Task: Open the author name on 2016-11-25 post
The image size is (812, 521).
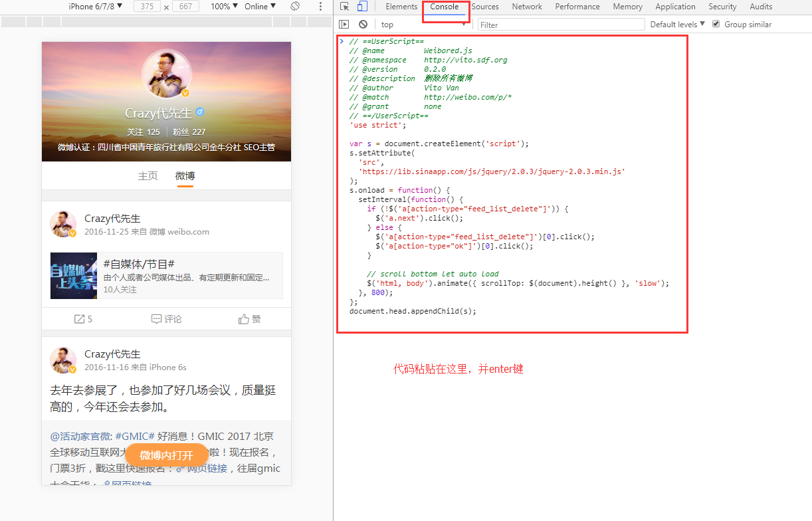Action: [112, 219]
